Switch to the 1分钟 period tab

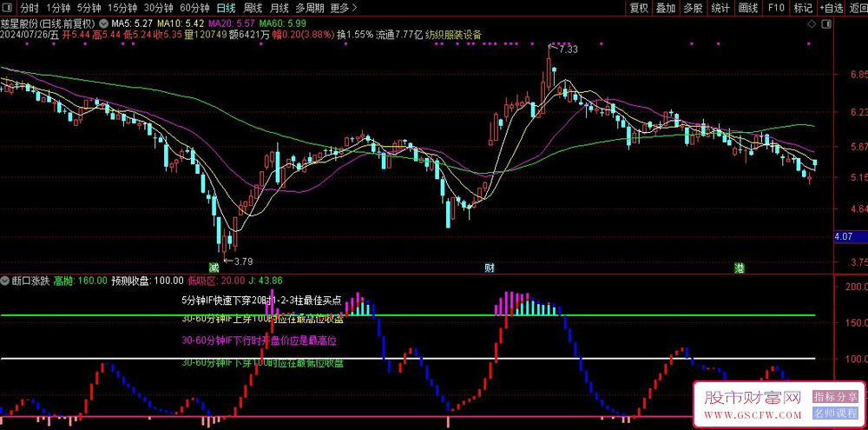[57, 8]
